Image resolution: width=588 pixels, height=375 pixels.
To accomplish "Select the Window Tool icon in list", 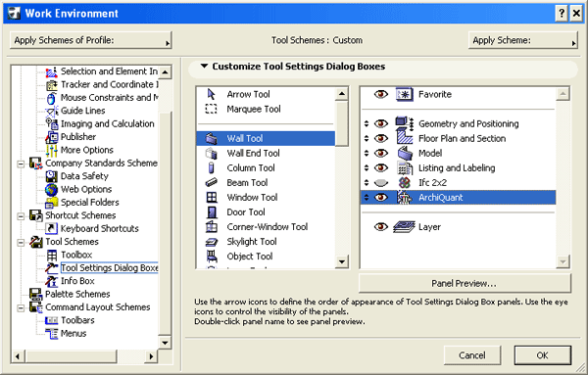I will pos(212,197).
